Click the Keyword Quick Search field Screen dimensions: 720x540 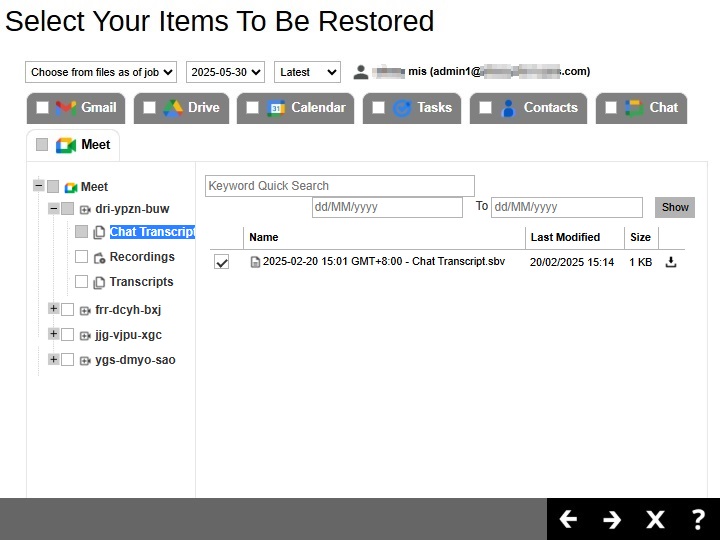(340, 186)
